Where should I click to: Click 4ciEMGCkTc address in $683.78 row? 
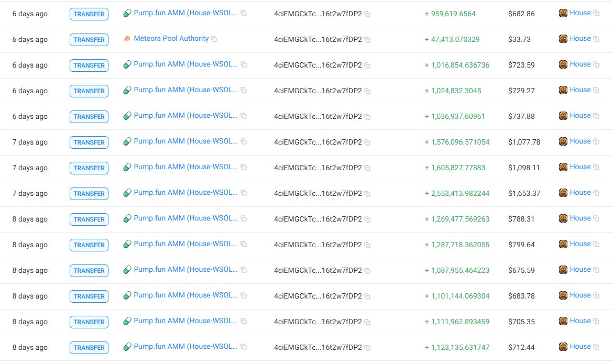coord(318,296)
